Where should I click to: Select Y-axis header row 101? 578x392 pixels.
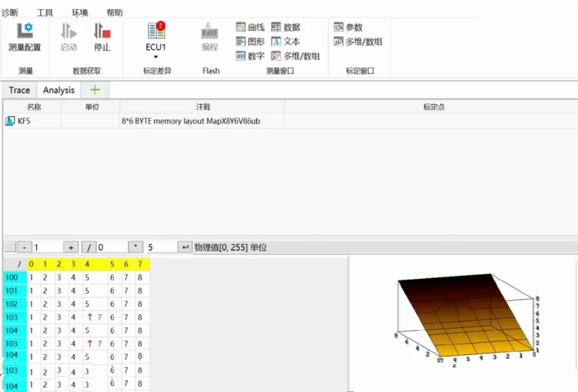(15, 291)
